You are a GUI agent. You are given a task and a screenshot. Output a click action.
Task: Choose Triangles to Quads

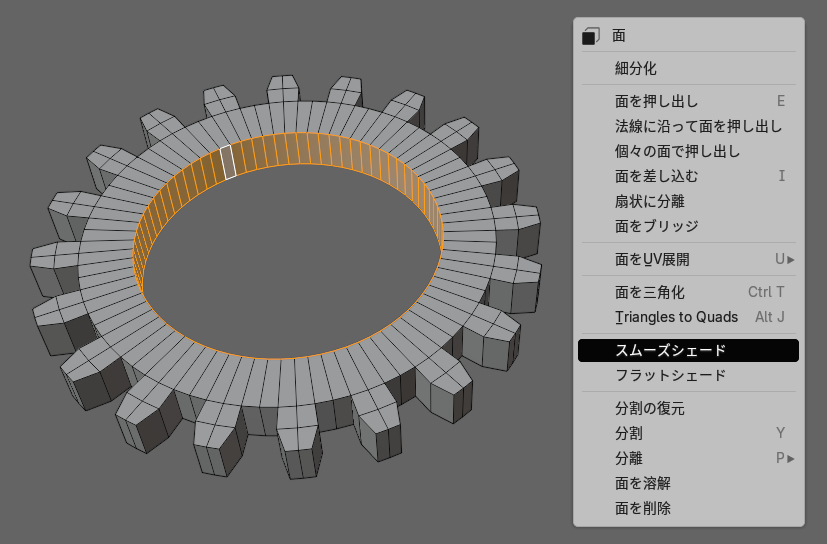tap(688, 317)
